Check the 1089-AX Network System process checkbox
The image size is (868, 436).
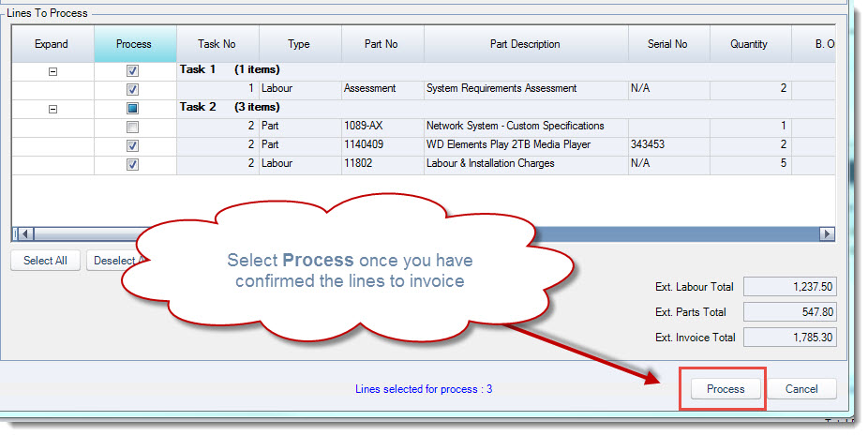132,128
